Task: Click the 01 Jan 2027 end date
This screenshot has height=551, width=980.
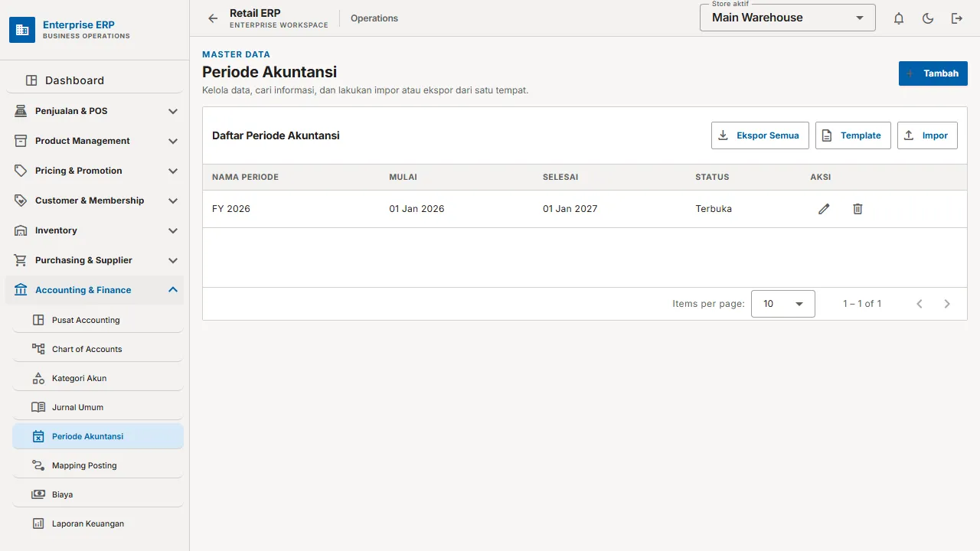Action: (570, 209)
